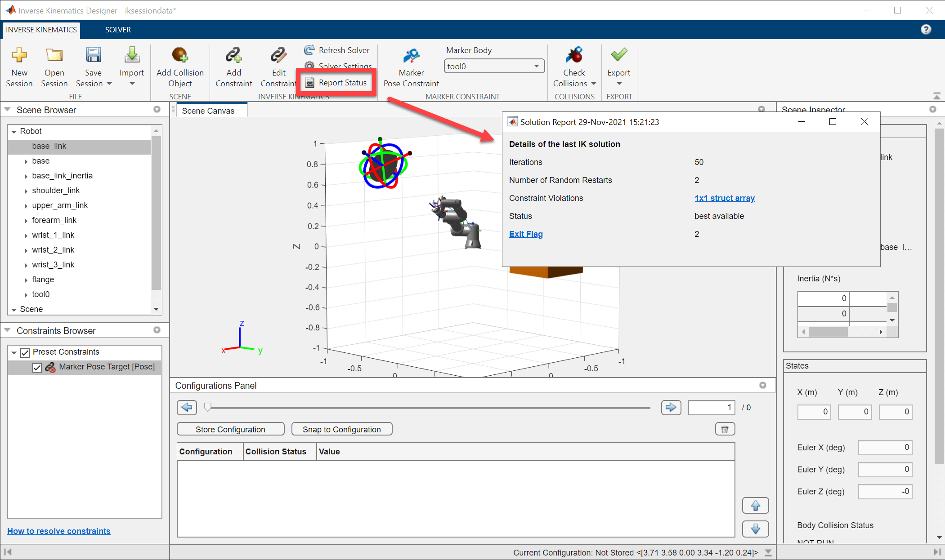Click the Marker Pose Constraint icon
This screenshot has height=560, width=945.
tap(411, 56)
